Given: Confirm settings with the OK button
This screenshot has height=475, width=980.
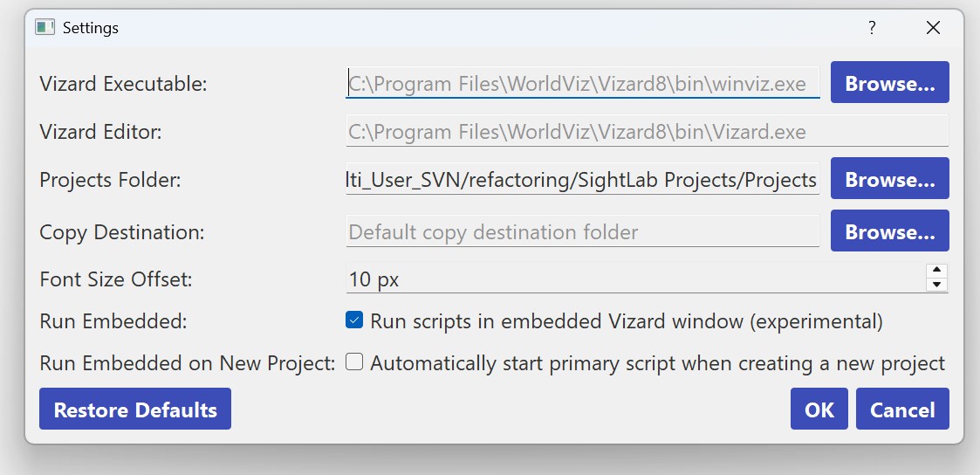Looking at the screenshot, I should [819, 410].
